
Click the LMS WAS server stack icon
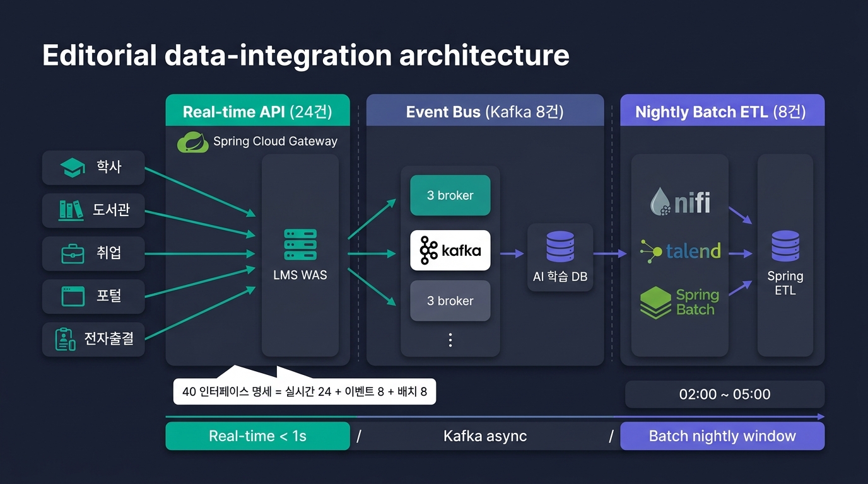point(300,245)
